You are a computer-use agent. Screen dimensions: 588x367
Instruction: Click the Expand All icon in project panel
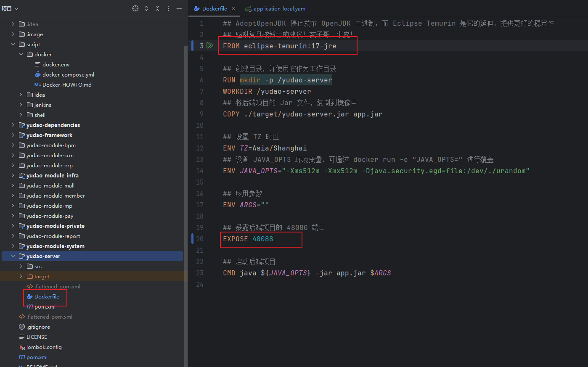[146, 8]
